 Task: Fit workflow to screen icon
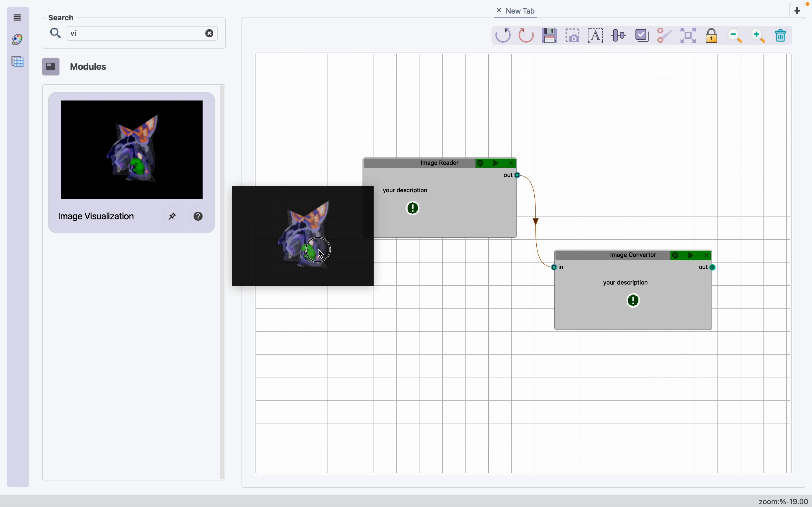point(688,35)
